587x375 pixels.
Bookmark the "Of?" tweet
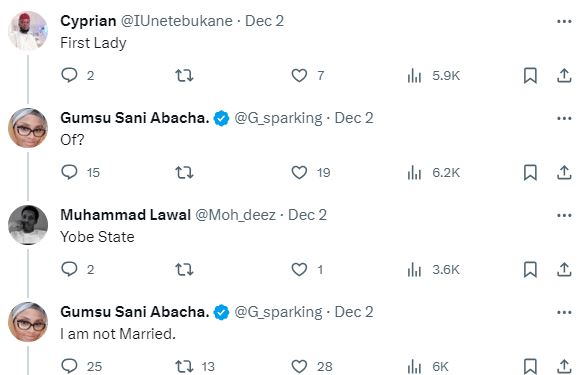point(530,173)
